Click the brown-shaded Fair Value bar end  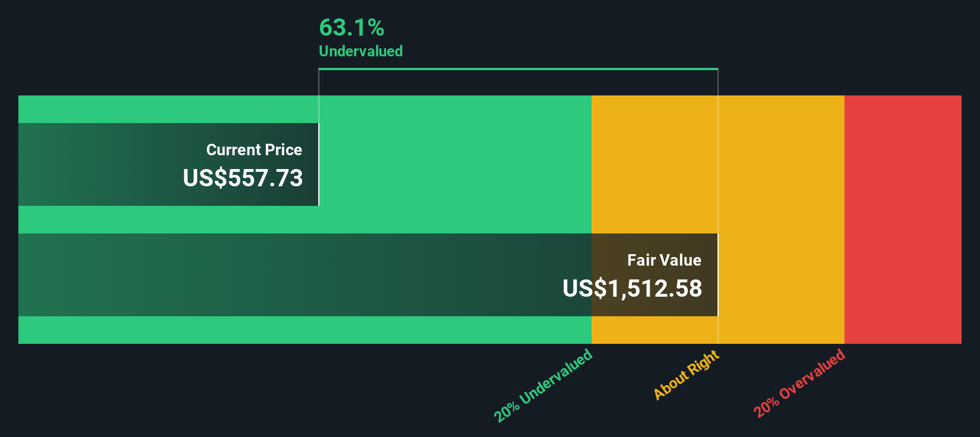click(655, 275)
